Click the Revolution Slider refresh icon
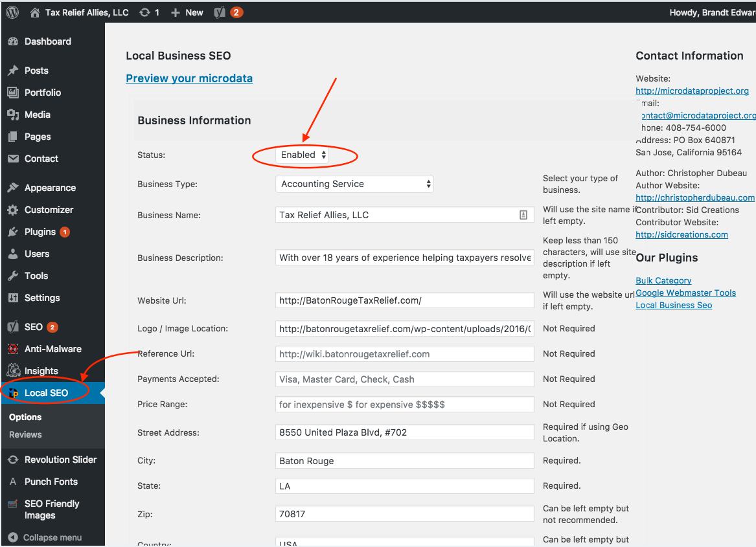 click(x=13, y=460)
